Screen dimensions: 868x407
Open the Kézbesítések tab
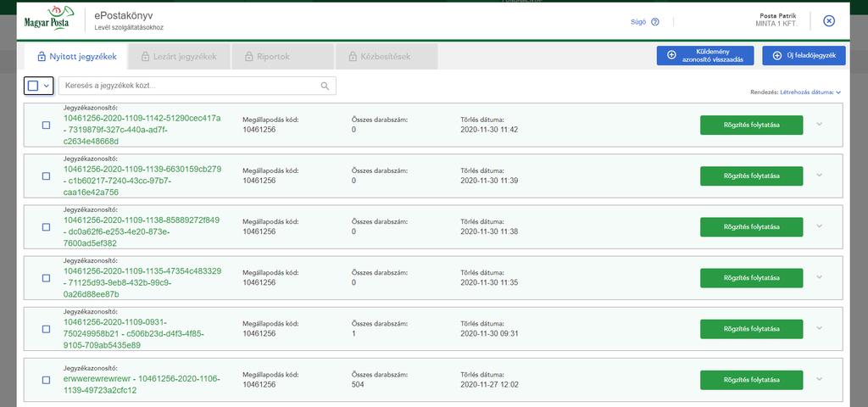387,57
